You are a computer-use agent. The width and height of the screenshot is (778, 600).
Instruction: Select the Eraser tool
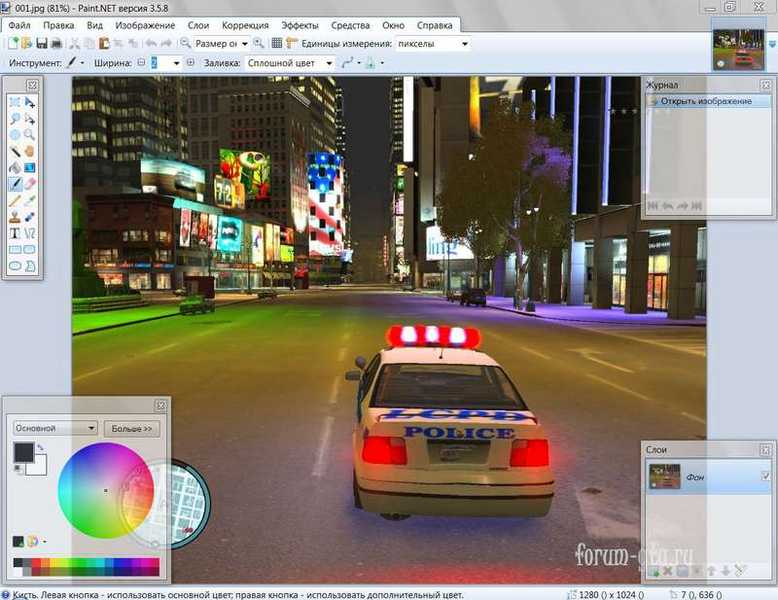coord(30,184)
